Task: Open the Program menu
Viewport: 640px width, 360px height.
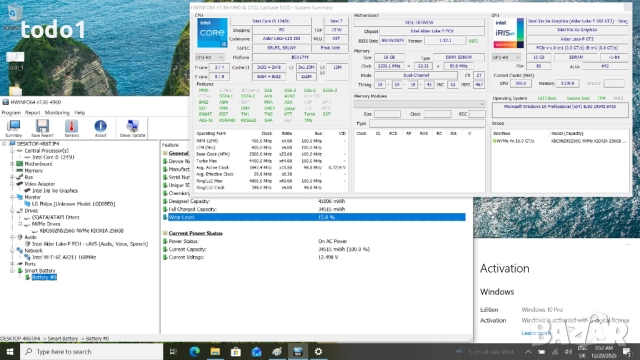Action: point(11,113)
